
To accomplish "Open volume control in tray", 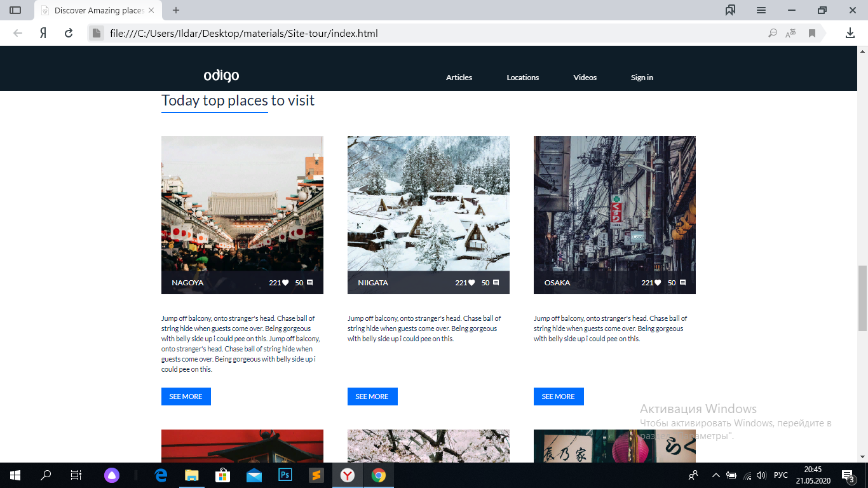I will point(761,475).
